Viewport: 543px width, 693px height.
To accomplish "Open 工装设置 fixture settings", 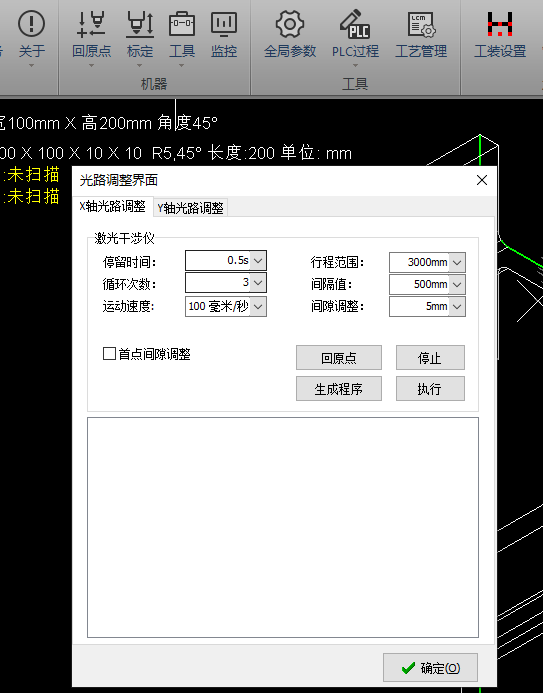I will pyautogui.click(x=500, y=34).
